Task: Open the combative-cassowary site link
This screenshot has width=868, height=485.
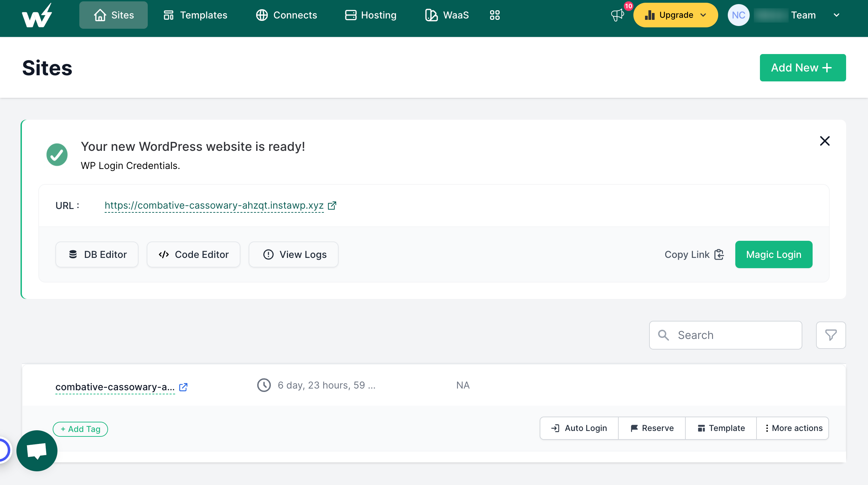Action: tap(115, 387)
